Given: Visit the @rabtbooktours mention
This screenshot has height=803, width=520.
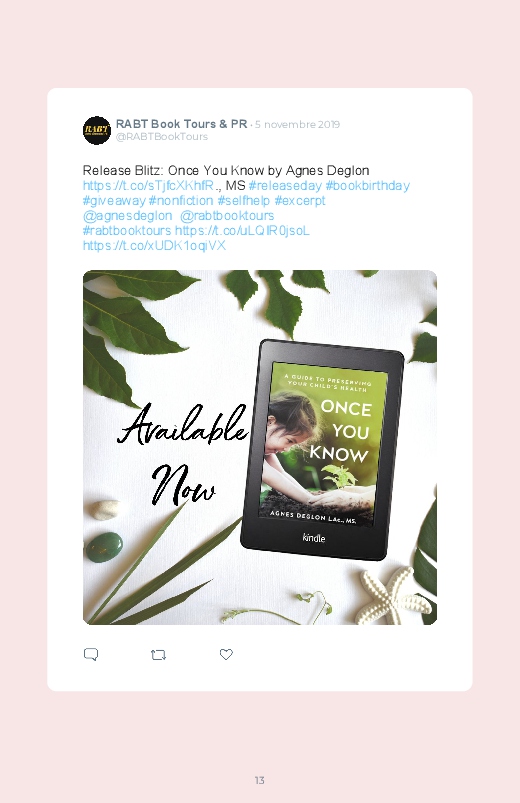Looking at the screenshot, I should pos(227,215).
